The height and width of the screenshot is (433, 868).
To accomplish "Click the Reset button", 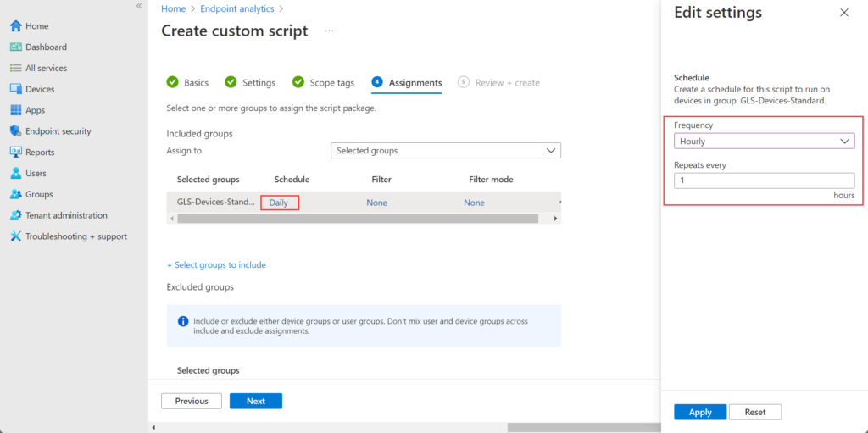I will [755, 412].
